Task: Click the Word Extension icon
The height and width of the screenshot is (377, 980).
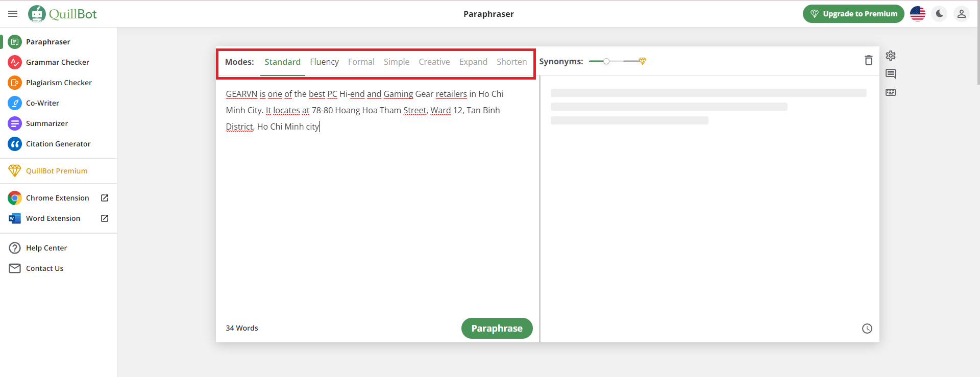Action: [x=15, y=218]
